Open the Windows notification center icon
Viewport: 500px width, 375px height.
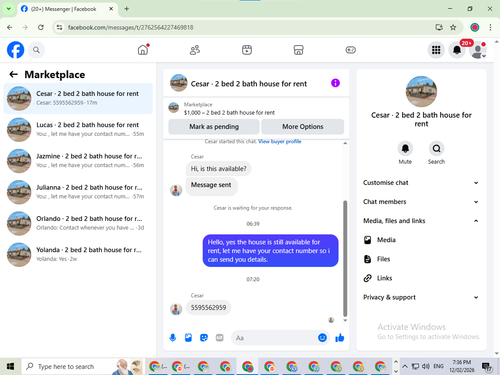tap(487, 367)
